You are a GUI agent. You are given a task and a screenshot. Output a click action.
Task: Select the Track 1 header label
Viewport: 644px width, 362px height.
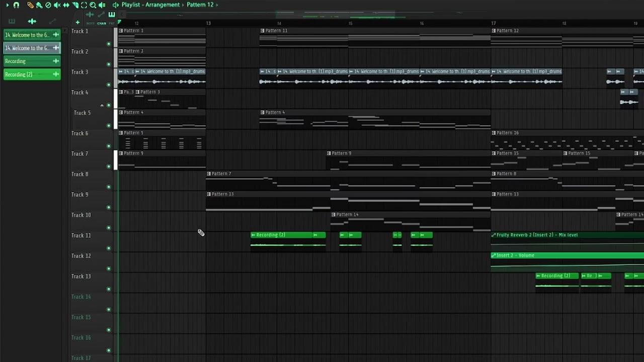79,31
